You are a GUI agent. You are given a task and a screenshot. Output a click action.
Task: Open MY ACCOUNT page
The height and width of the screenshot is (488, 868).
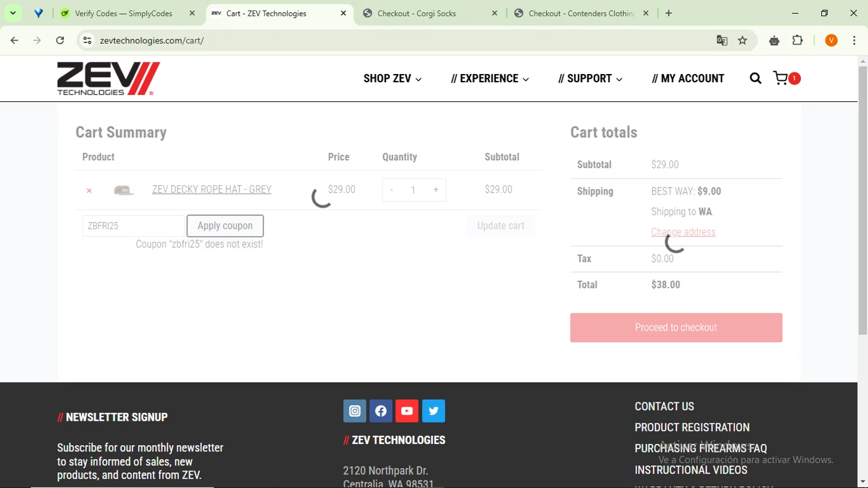(688, 79)
